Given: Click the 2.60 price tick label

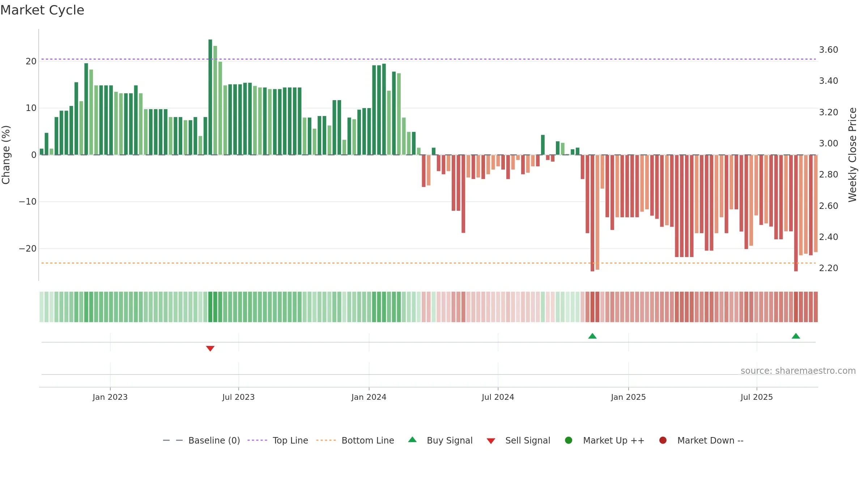Looking at the screenshot, I should pyautogui.click(x=829, y=206).
